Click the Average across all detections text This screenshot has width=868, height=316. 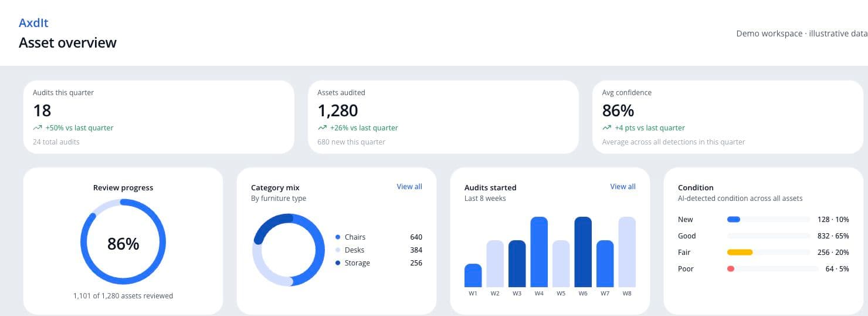click(674, 142)
